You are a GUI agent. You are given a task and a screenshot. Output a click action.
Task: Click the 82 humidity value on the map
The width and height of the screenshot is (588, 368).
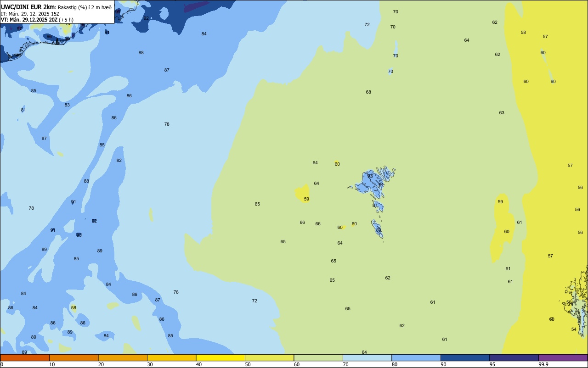(x=119, y=161)
